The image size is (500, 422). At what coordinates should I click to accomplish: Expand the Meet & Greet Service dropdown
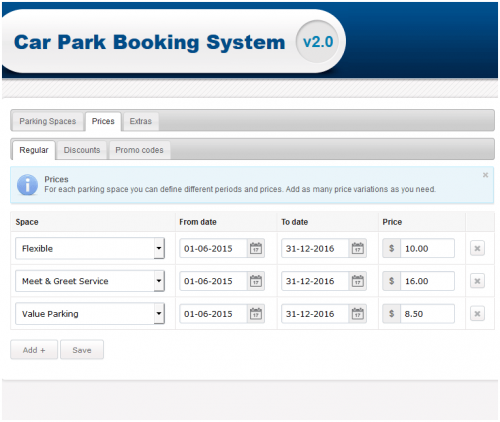[159, 281]
